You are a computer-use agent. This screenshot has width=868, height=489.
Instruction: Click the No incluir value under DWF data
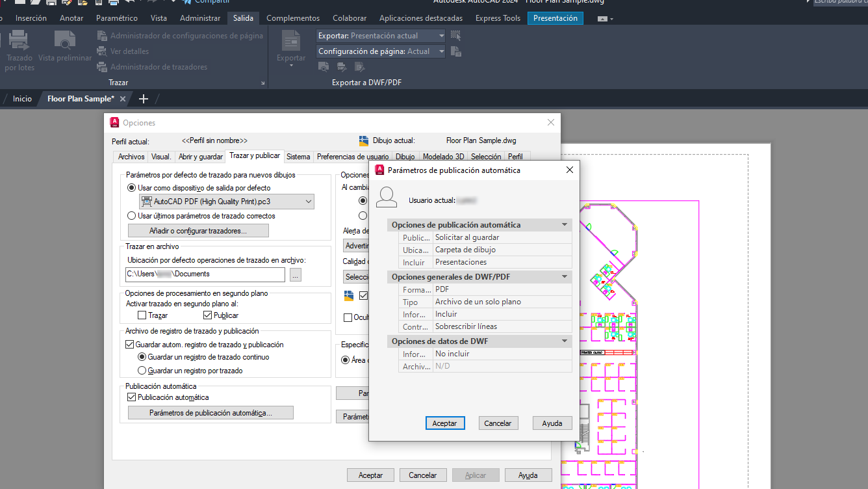click(x=502, y=354)
